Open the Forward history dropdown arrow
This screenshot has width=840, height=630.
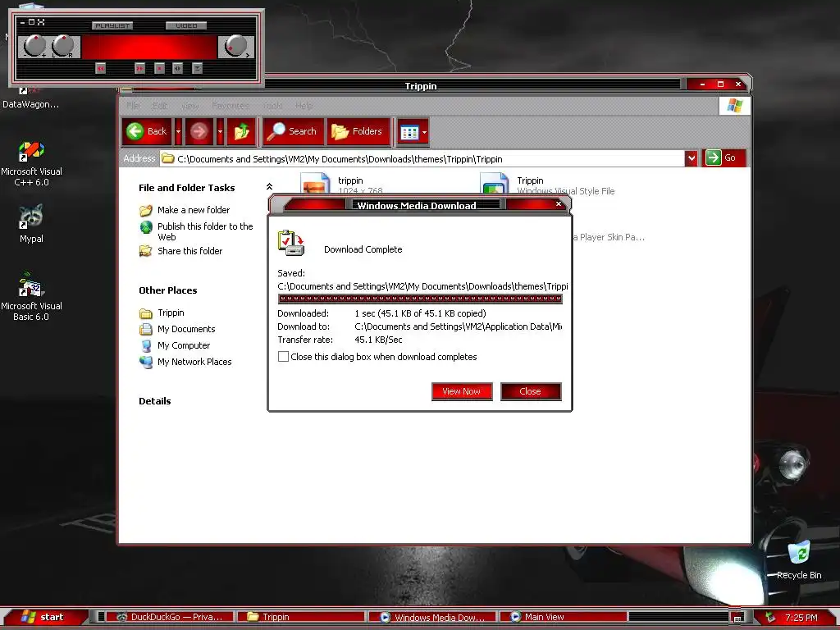220,132
